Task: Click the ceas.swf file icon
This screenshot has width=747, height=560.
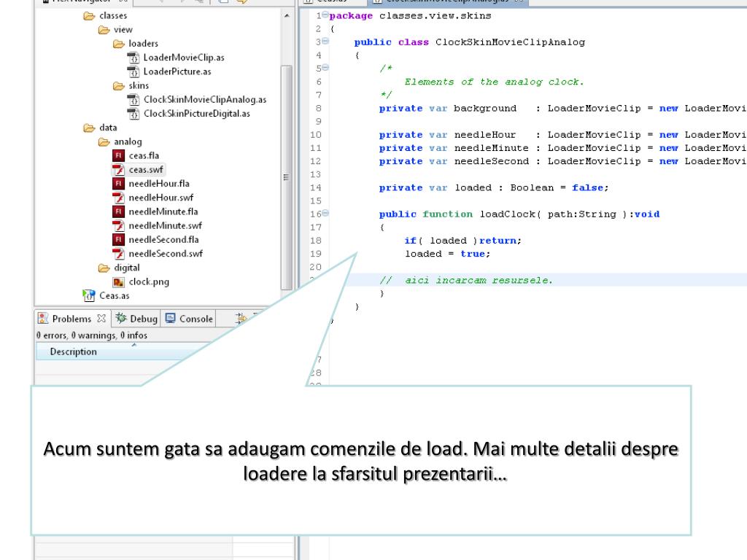Action: [x=119, y=169]
